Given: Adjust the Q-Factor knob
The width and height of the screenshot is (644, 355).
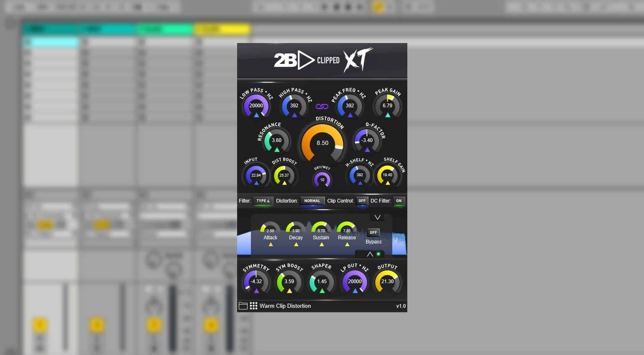Looking at the screenshot, I should pos(367,140).
